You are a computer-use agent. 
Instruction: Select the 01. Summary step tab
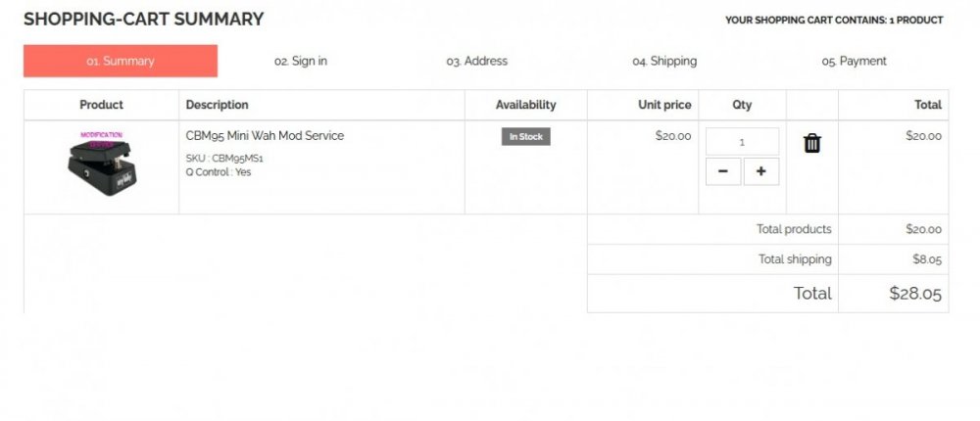(x=121, y=61)
